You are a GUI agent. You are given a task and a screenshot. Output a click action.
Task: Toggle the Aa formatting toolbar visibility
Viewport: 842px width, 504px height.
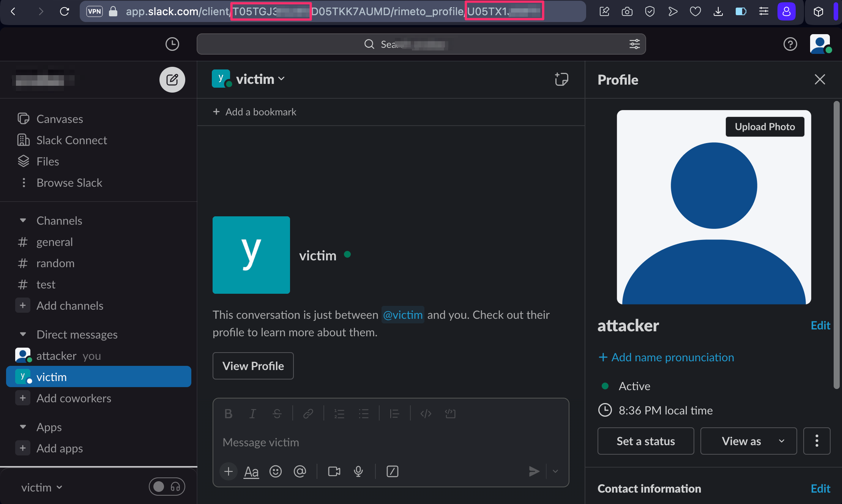click(x=251, y=471)
